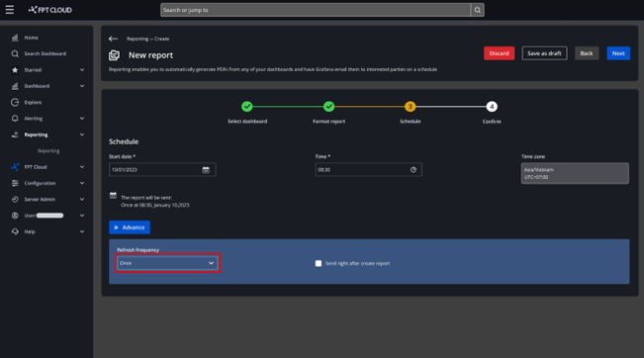Viewport: 644px width, 358px height.
Task: Toggle the Advance section button
Action: tap(130, 227)
